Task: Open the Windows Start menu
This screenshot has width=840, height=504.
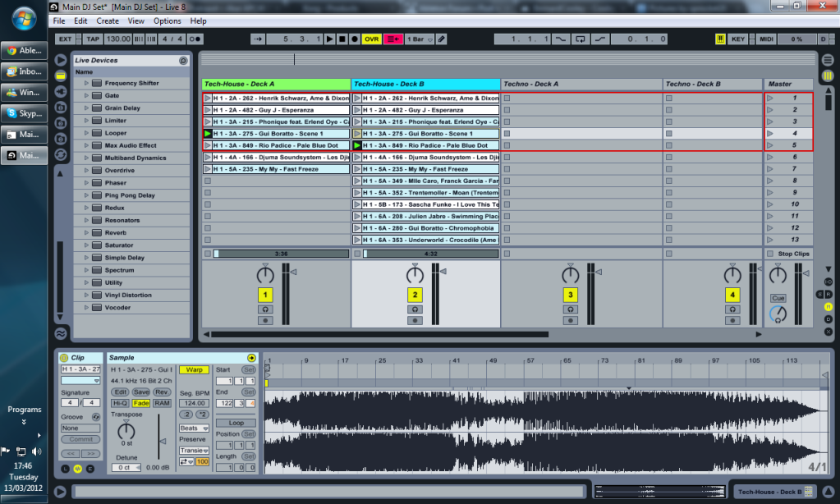Action: click(24, 19)
